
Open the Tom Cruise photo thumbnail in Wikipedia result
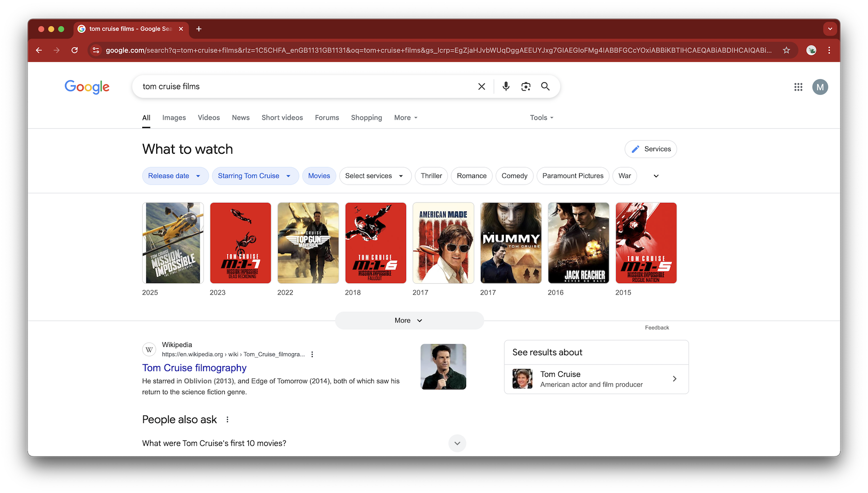(443, 367)
